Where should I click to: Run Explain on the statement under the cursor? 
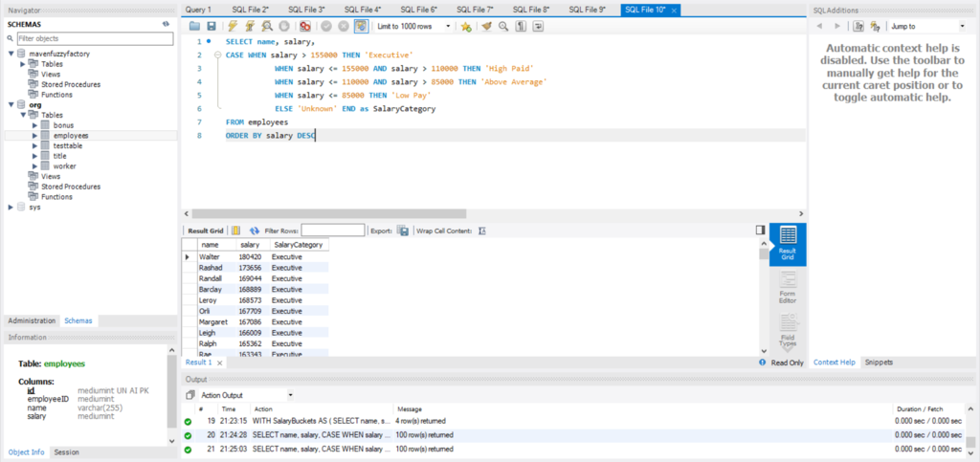(x=267, y=26)
